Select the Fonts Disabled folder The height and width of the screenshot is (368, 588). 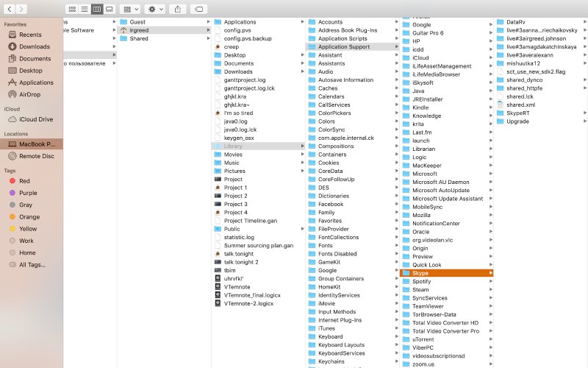point(337,254)
